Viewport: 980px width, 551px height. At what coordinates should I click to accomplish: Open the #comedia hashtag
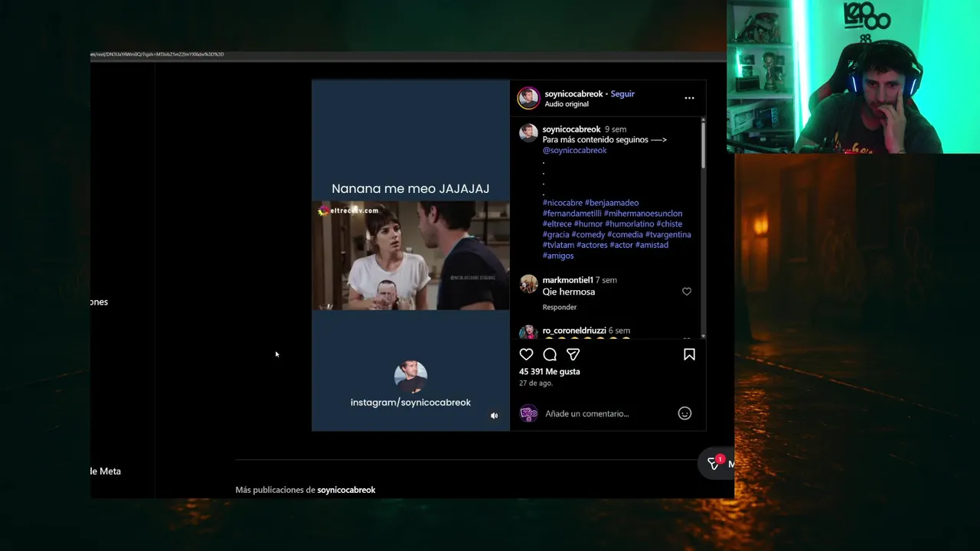coord(625,234)
